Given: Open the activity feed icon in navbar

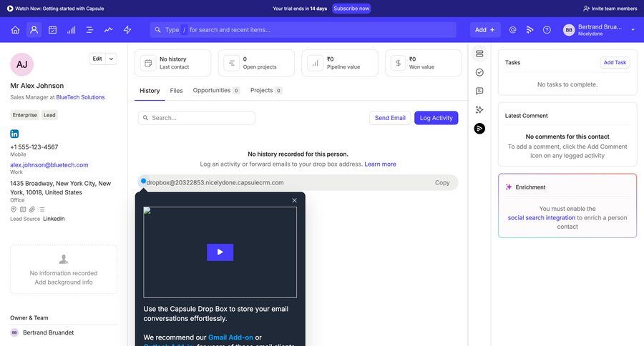Looking at the screenshot, I should coord(530,30).
